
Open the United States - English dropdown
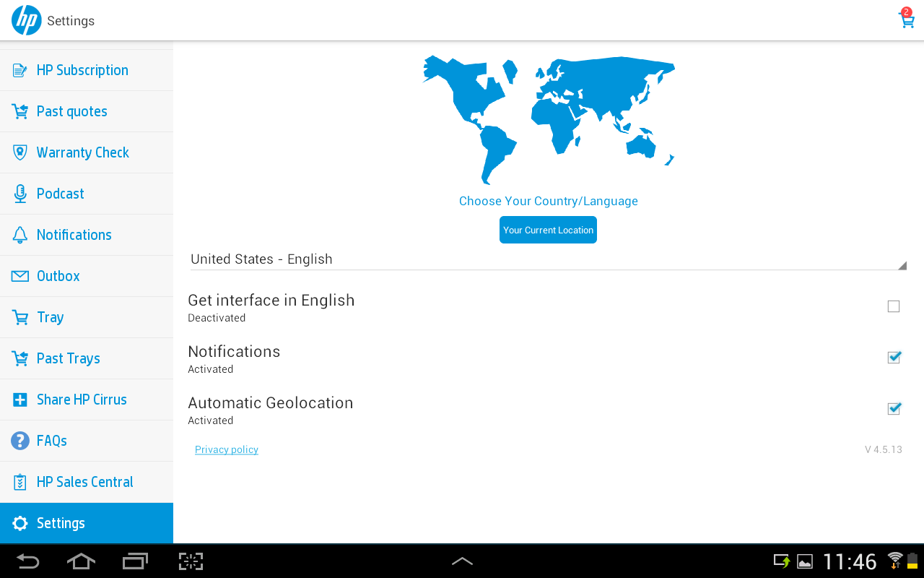[x=549, y=259]
